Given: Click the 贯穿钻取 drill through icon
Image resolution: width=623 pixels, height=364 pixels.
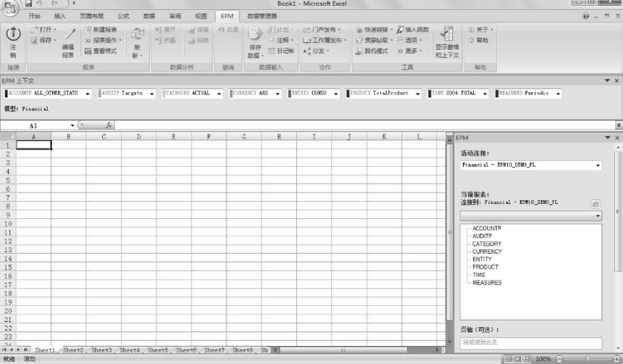Looking at the screenshot, I should tap(359, 40).
